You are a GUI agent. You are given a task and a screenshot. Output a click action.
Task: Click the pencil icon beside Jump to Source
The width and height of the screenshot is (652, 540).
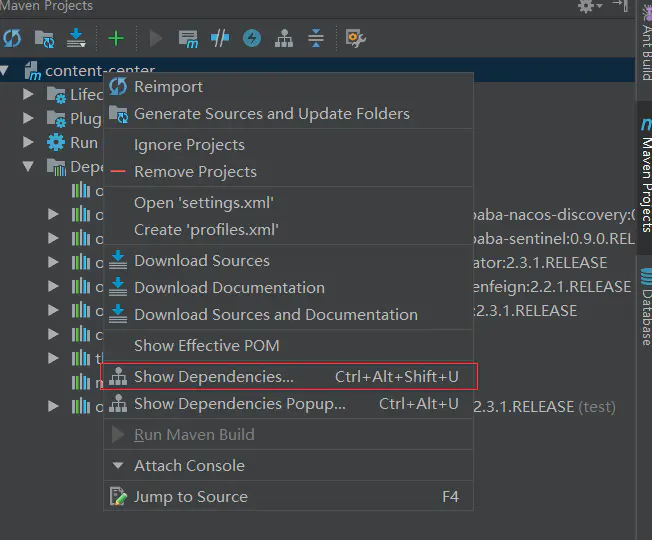point(118,496)
